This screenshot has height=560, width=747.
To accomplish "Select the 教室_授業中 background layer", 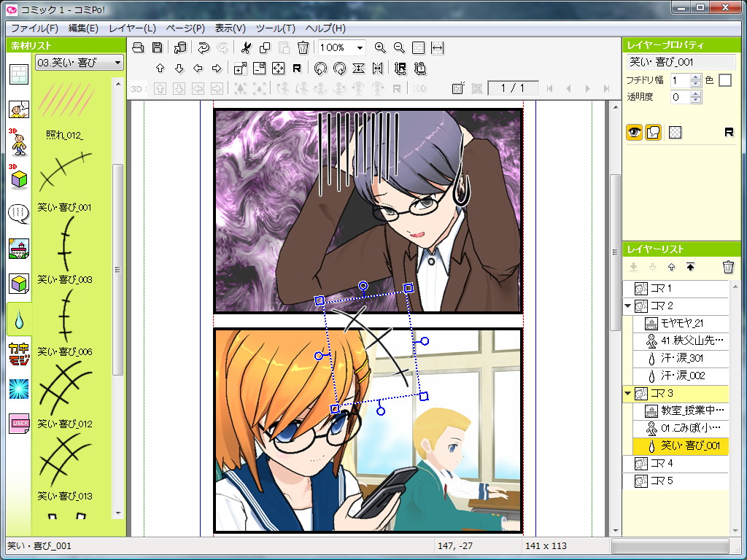I will pyautogui.click(x=681, y=411).
